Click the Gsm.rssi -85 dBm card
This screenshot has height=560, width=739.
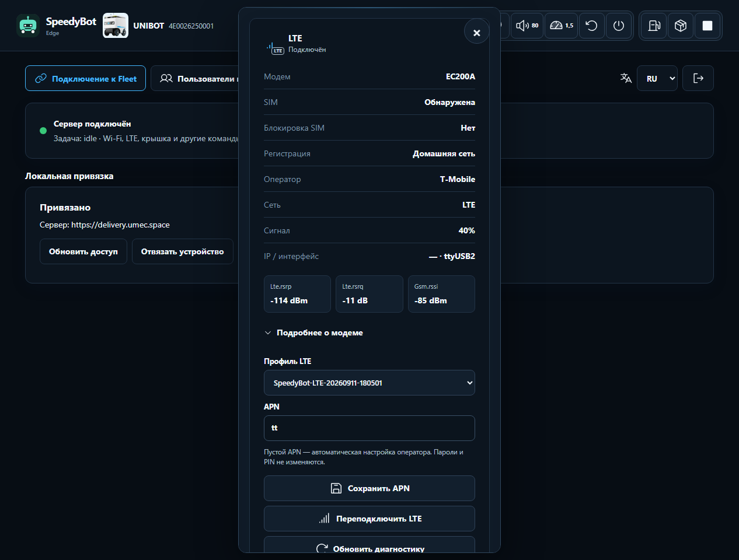441,294
